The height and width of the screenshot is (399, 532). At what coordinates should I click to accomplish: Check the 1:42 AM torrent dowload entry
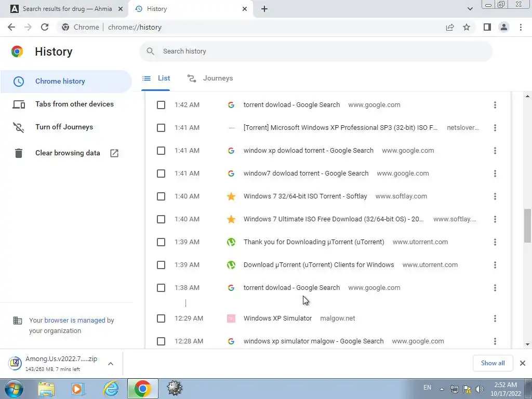(x=161, y=105)
